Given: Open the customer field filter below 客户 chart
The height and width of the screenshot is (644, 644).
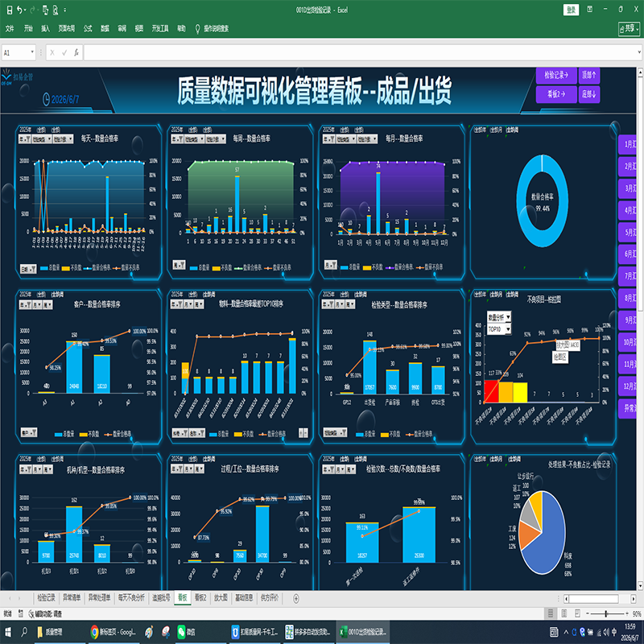Looking at the screenshot, I should tap(29, 432).
